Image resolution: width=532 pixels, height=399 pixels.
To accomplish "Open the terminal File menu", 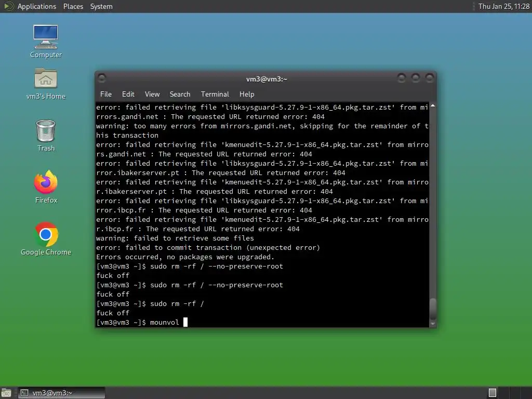I will tap(106, 95).
